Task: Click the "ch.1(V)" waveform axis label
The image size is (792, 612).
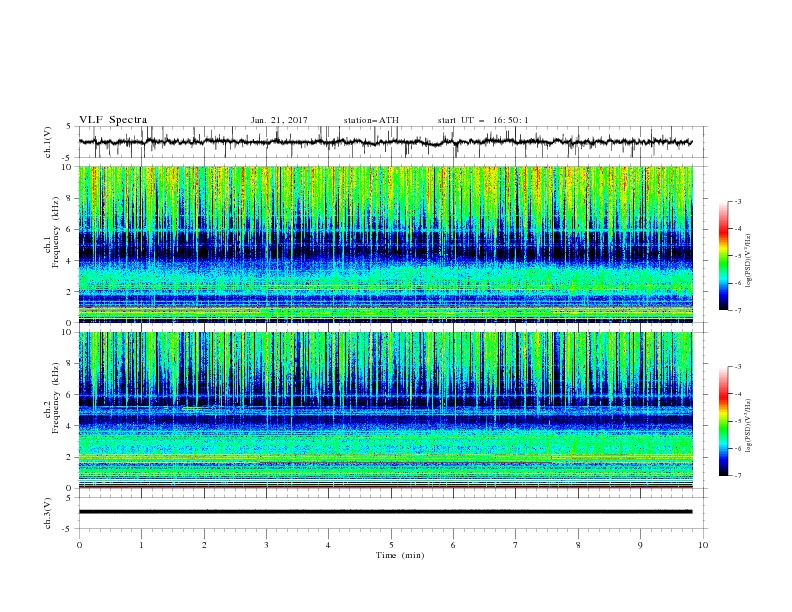Action: [48, 142]
